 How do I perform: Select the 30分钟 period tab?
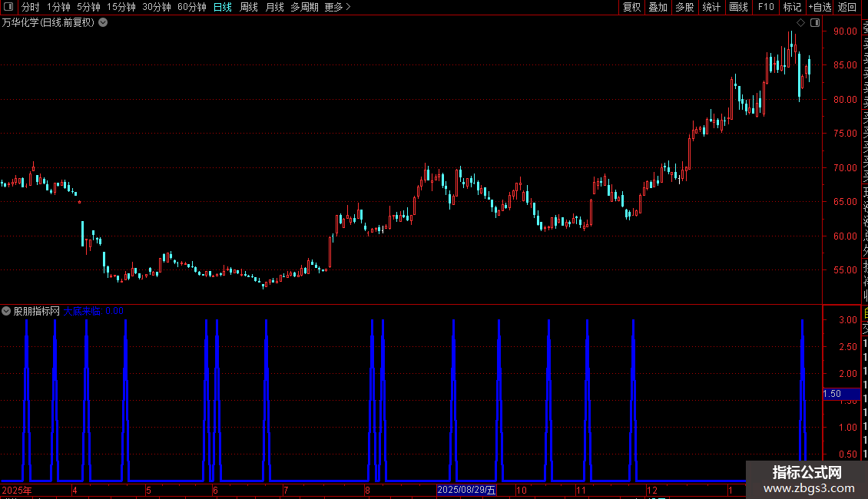(x=157, y=7)
